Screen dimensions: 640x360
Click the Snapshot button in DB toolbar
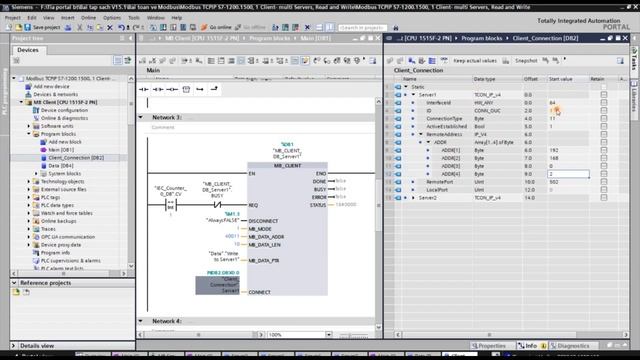[526, 60]
